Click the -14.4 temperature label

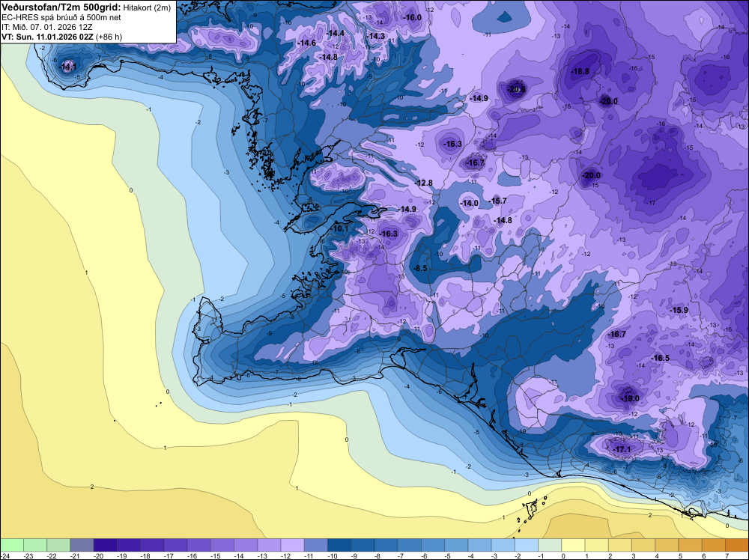click(336, 34)
